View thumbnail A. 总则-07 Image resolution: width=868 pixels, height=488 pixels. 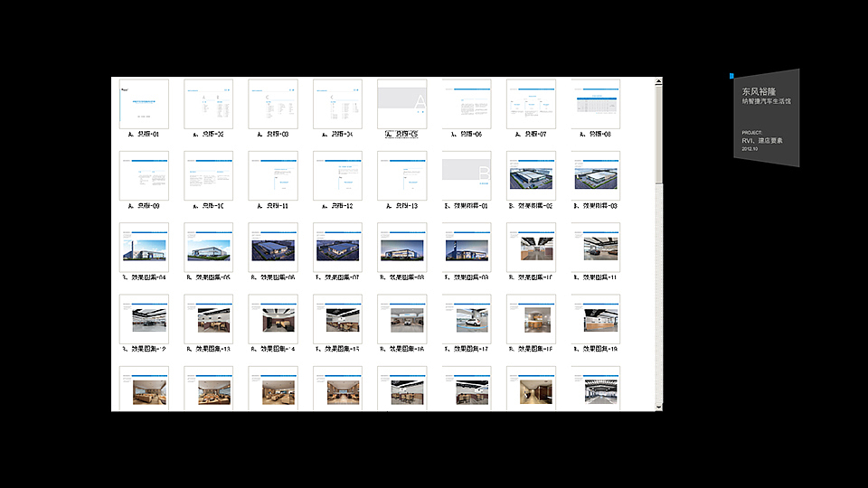(x=531, y=104)
